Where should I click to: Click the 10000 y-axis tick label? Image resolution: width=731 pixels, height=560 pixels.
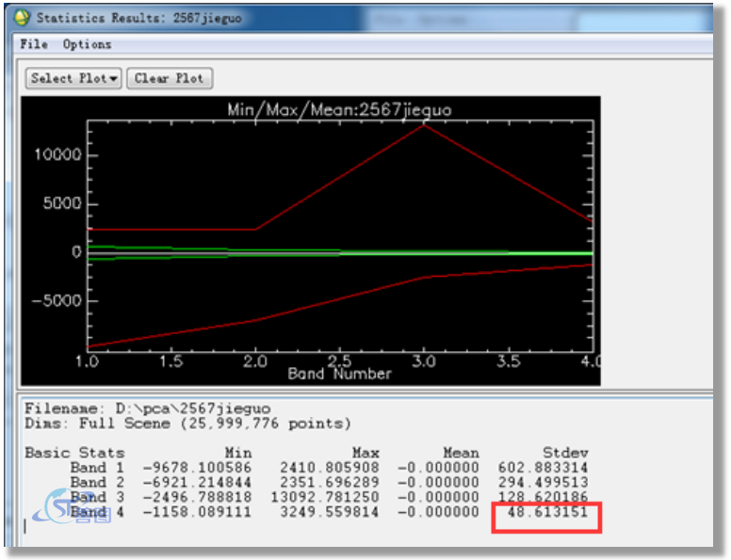click(57, 154)
